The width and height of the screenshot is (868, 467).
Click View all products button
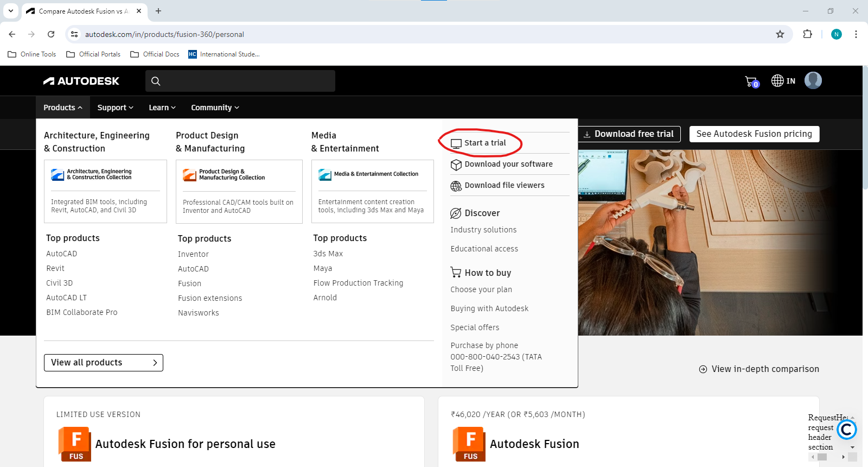click(104, 363)
